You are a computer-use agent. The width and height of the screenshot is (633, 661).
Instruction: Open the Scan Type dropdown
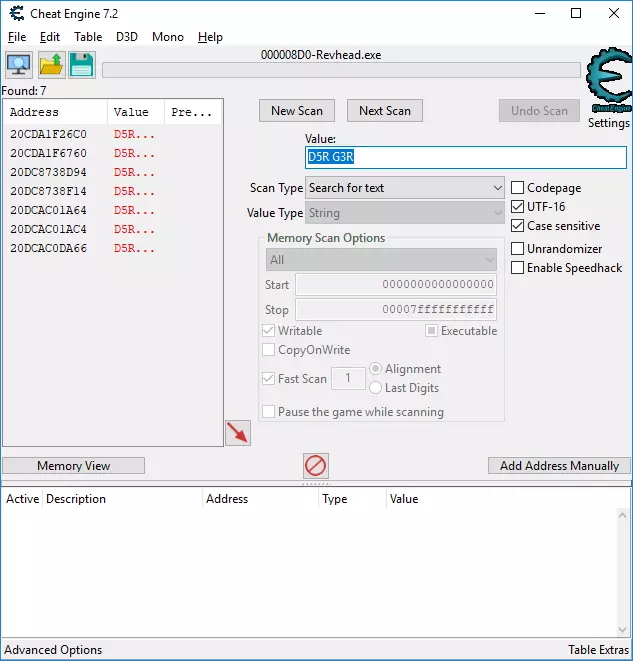click(x=405, y=188)
